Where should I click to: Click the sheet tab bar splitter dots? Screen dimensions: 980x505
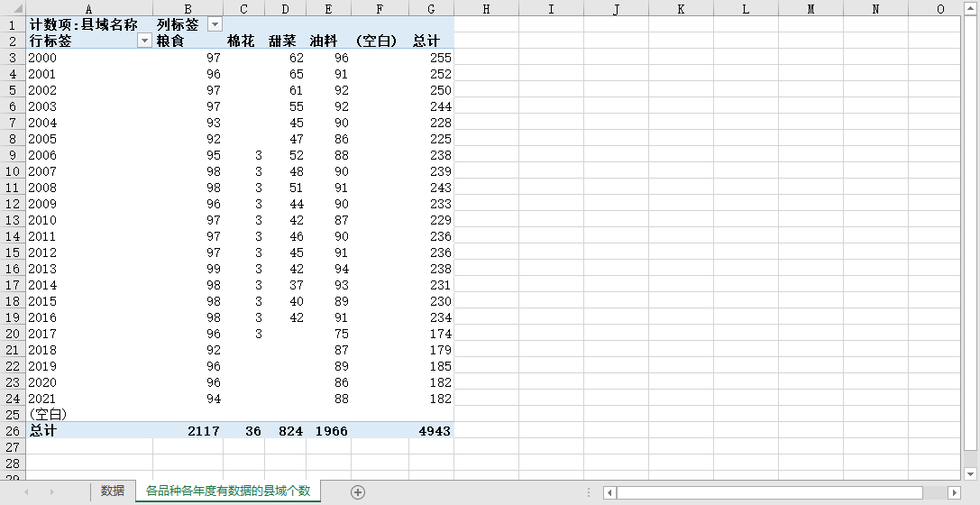(588, 492)
